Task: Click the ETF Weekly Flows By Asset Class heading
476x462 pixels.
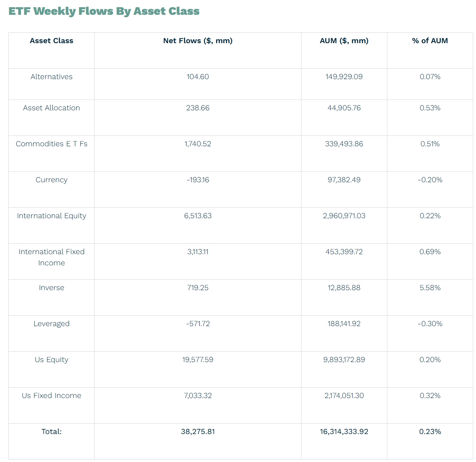Action: pos(104,11)
